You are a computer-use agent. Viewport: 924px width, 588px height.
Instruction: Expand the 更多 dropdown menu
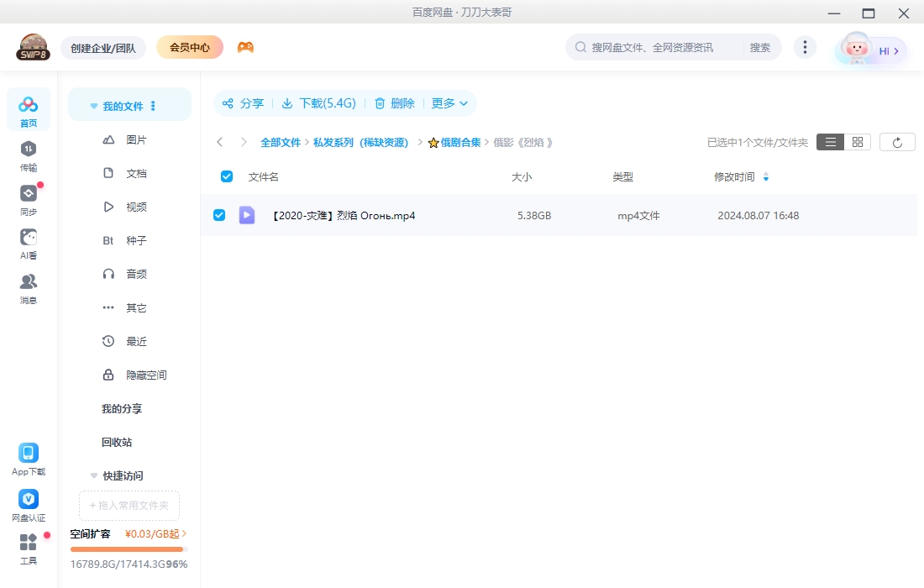point(449,103)
